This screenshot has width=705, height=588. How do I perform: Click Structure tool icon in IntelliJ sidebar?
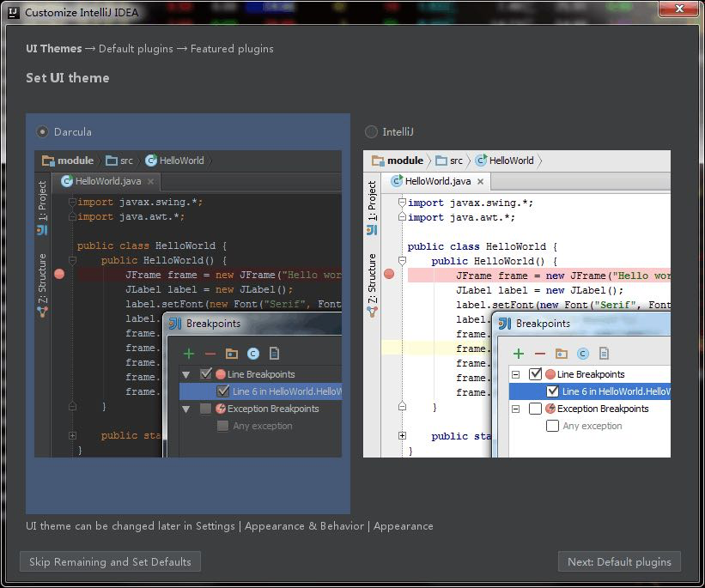372,312
